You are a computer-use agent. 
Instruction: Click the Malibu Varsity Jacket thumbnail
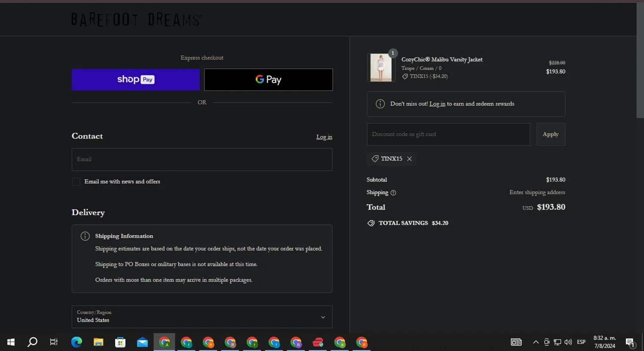tap(381, 68)
